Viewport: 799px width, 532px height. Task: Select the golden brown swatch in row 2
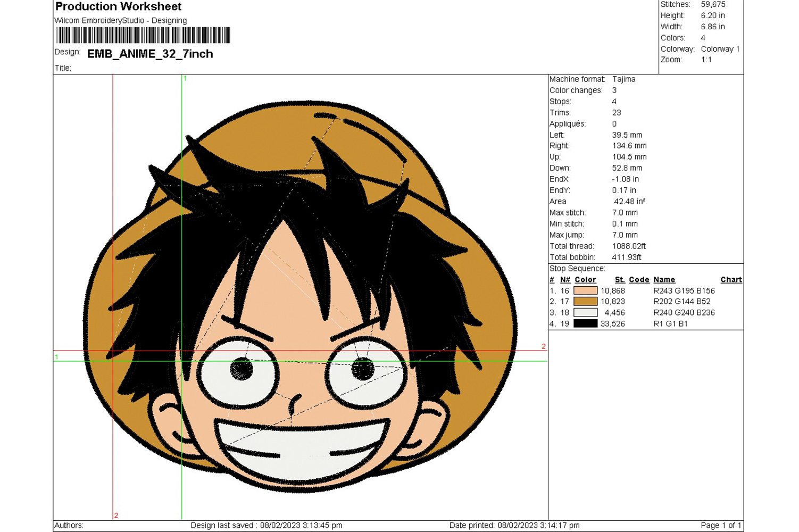pyautogui.click(x=585, y=302)
